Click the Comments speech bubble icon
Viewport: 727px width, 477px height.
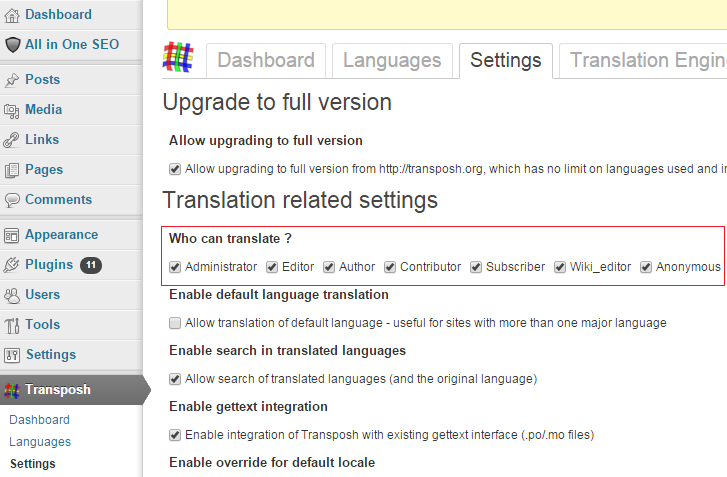12,200
